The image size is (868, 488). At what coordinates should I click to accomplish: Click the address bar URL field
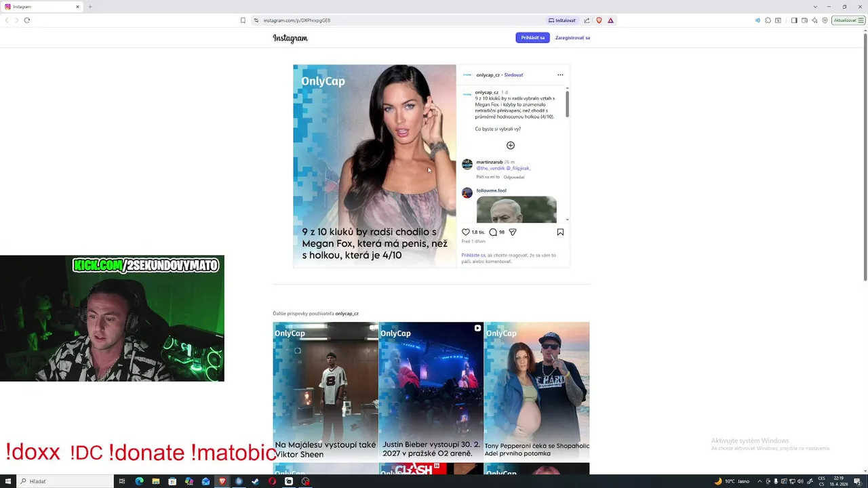click(400, 20)
